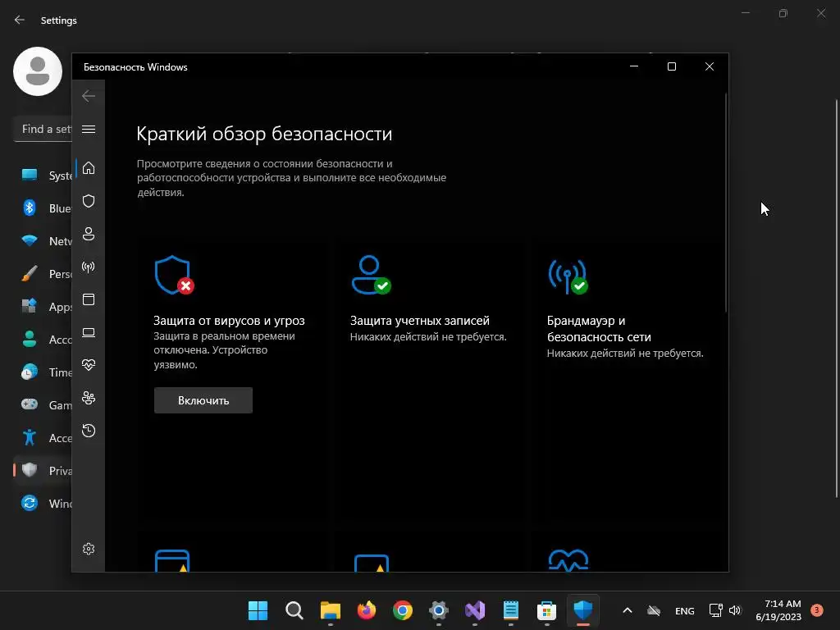Viewport: 840px width, 630px height.
Task: Click the ENG language indicator
Action: tap(685, 610)
